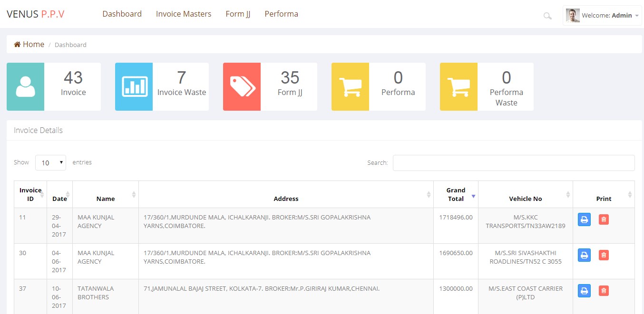The height and width of the screenshot is (314, 644).
Task: Click the teal Invoice user icon tile
Action: tap(25, 86)
